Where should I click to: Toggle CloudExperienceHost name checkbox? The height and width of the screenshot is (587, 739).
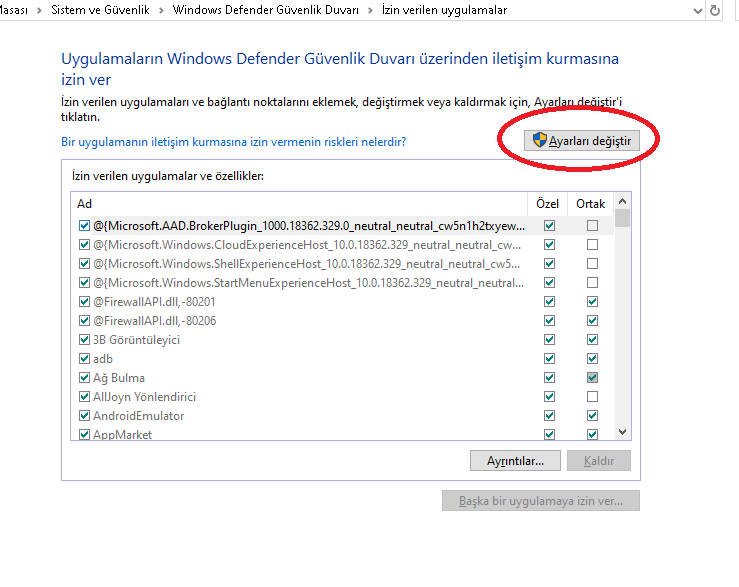(84, 245)
